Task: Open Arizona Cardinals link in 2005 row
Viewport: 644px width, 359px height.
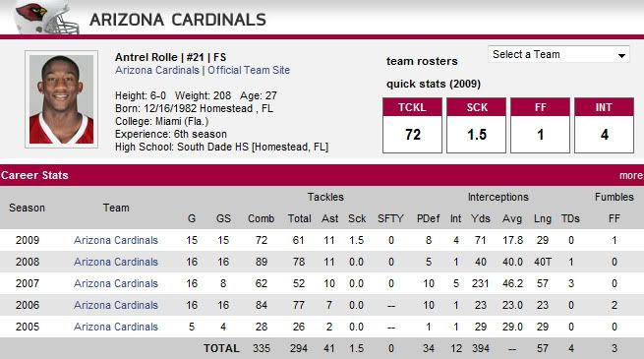Action: [116, 327]
